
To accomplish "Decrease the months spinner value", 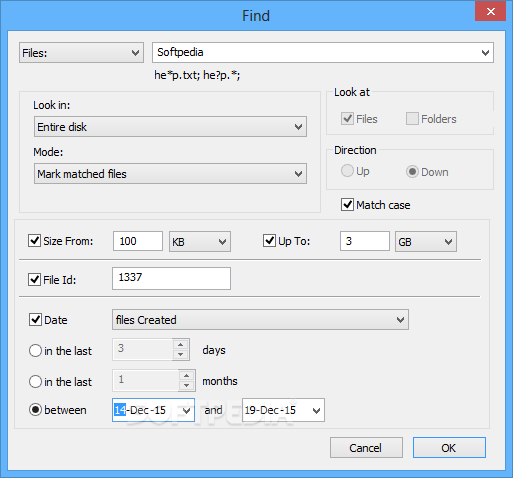I will [x=187, y=386].
